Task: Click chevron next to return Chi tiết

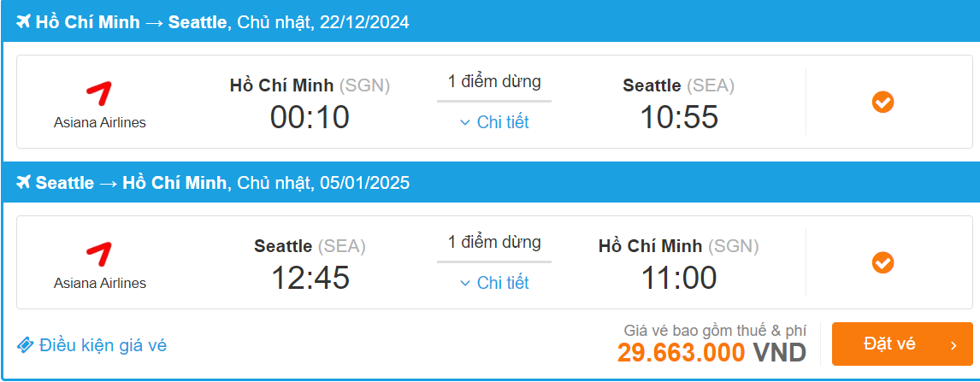Action: click(x=465, y=284)
